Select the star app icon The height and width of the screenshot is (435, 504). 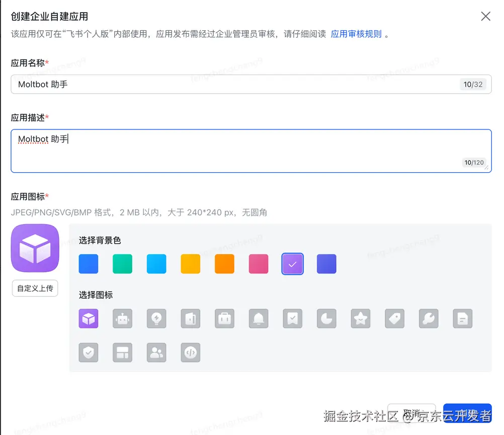coord(360,318)
